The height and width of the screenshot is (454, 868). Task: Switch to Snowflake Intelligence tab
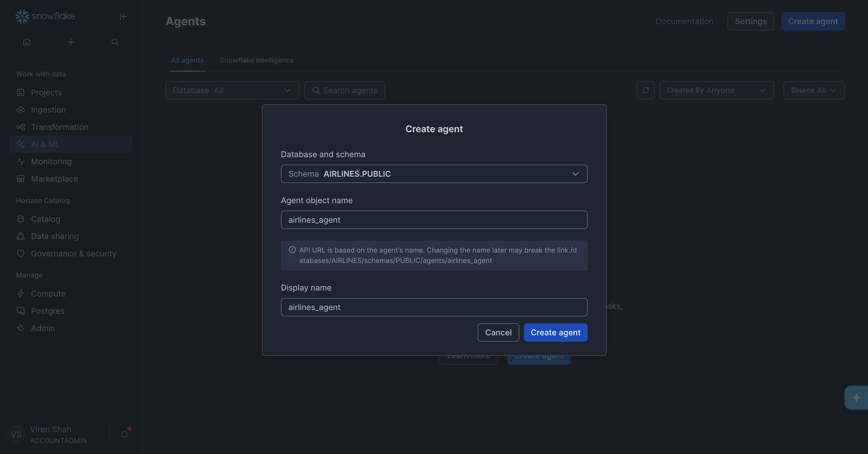257,60
